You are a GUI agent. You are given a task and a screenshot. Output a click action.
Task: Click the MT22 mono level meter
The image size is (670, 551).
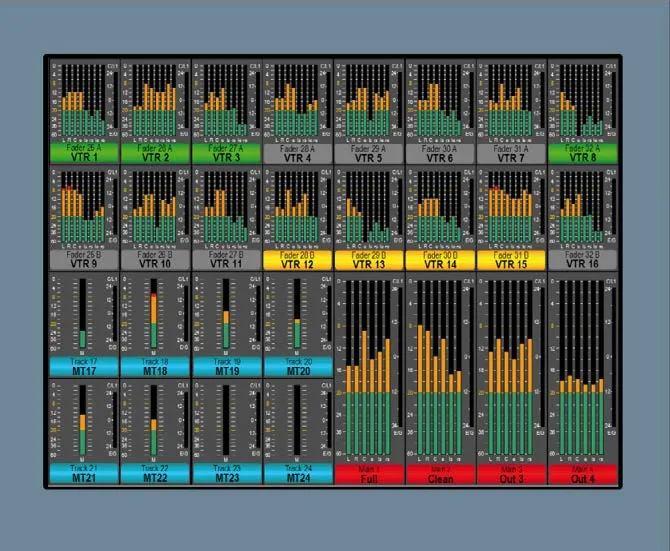coord(154,420)
